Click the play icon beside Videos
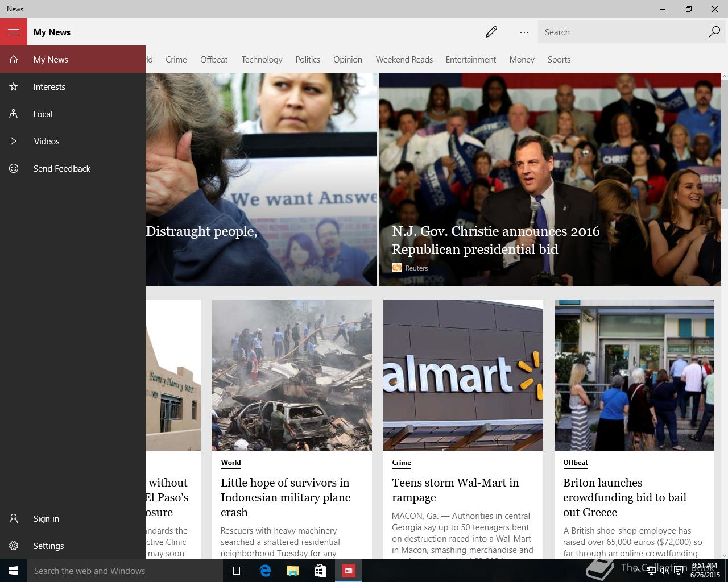The width and height of the screenshot is (728, 582). coord(14,141)
